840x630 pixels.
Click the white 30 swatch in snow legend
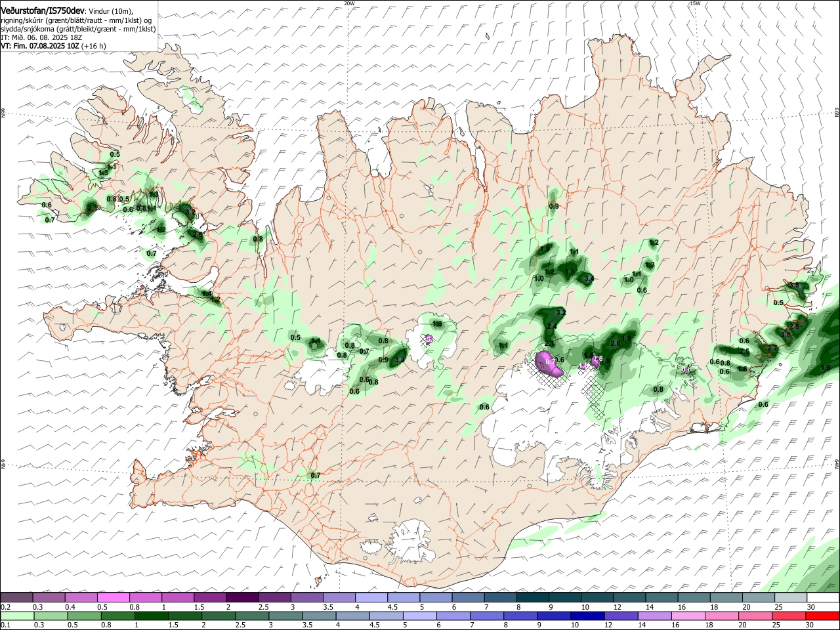coord(823,597)
